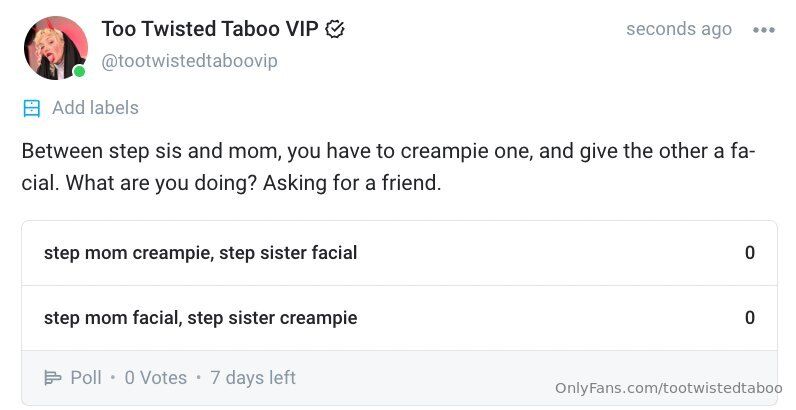Click the Add labels bookmark icon
This screenshot has height=410, width=796.
(32, 108)
